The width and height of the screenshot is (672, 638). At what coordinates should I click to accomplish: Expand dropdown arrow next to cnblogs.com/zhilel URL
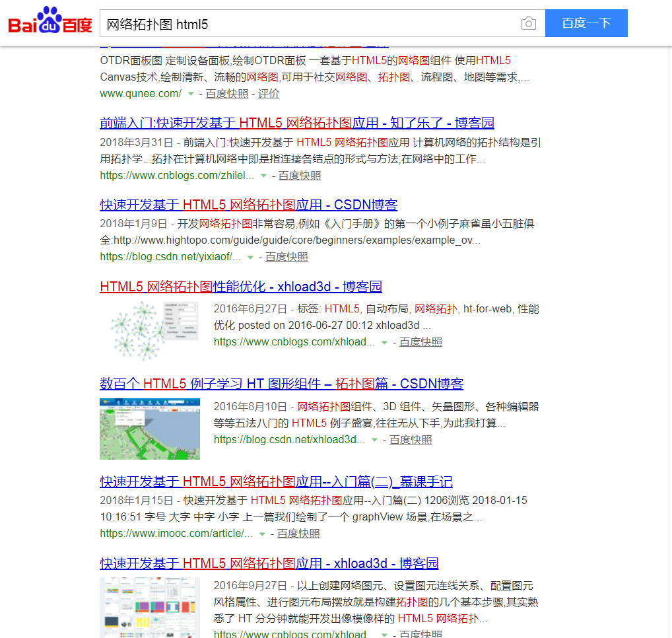tap(263, 176)
